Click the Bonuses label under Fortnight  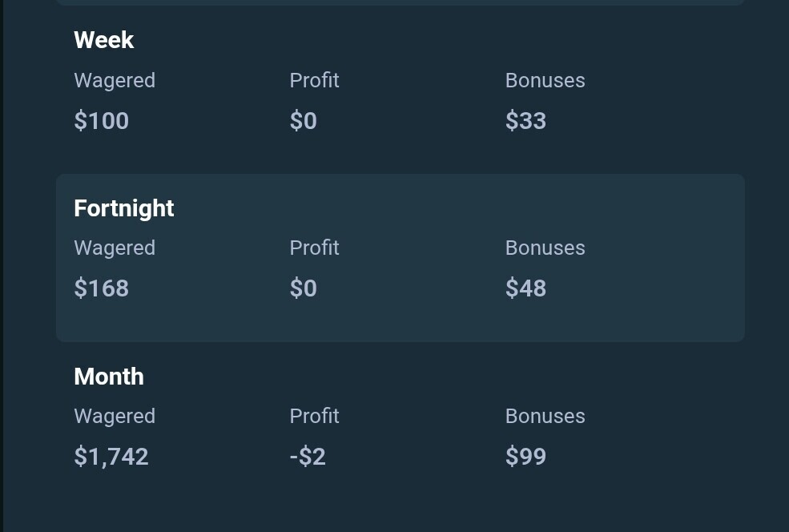pyautogui.click(x=545, y=248)
